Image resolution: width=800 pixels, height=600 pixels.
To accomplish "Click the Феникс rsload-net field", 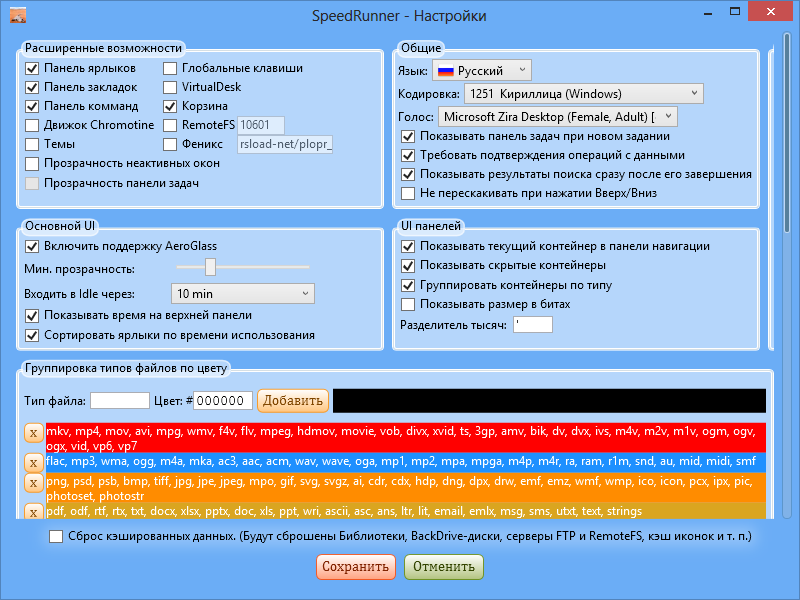I will pos(285,144).
